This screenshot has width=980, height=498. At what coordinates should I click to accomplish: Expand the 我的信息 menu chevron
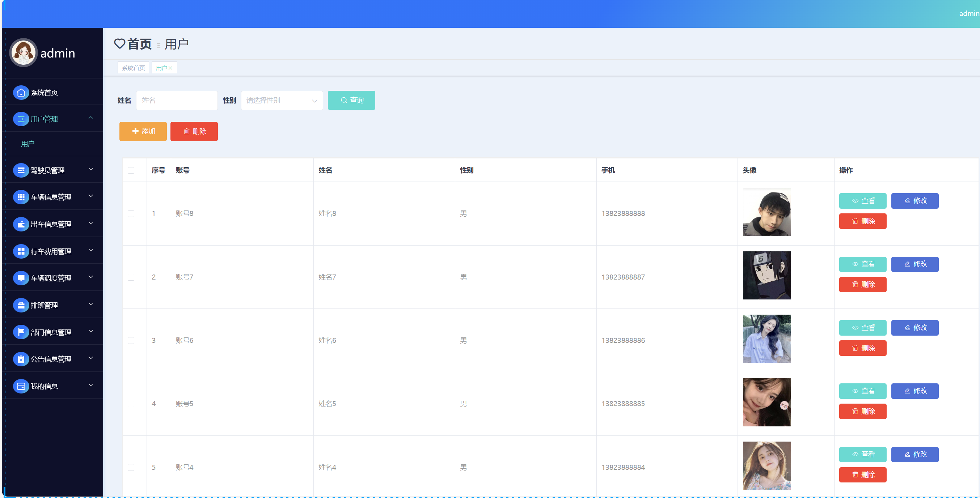(x=91, y=386)
